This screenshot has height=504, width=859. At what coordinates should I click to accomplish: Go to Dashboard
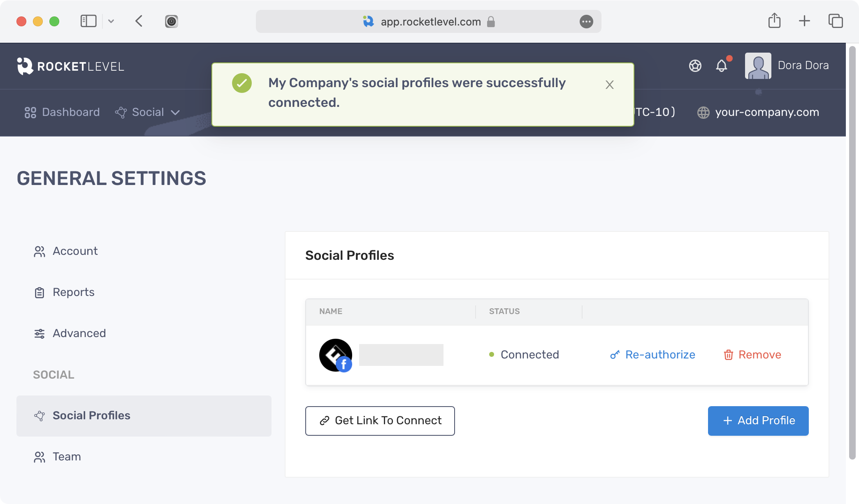tap(62, 112)
